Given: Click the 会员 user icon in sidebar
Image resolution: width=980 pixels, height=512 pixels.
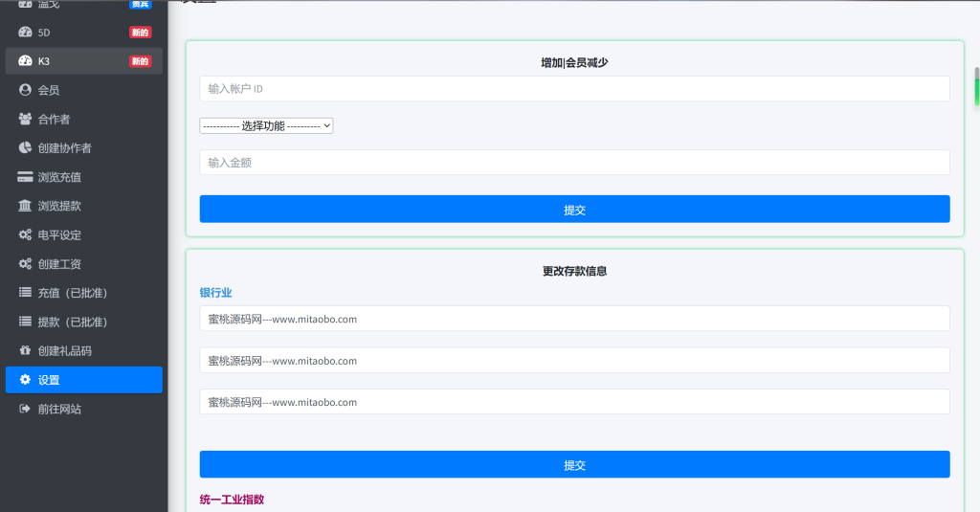Looking at the screenshot, I should (26, 90).
